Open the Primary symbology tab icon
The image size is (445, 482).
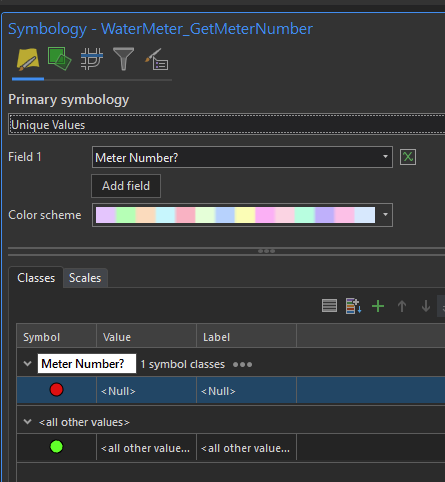coord(28,60)
